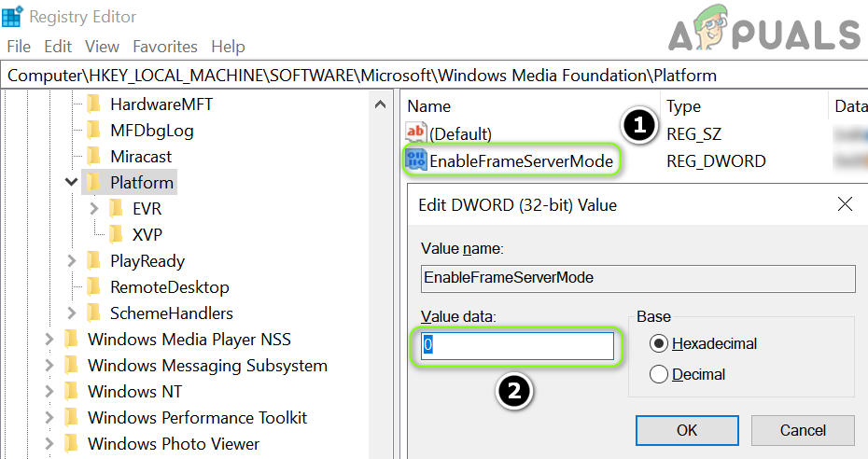Select the Miracast folder icon
The width and height of the screenshot is (868, 459).
pyautogui.click(x=94, y=156)
